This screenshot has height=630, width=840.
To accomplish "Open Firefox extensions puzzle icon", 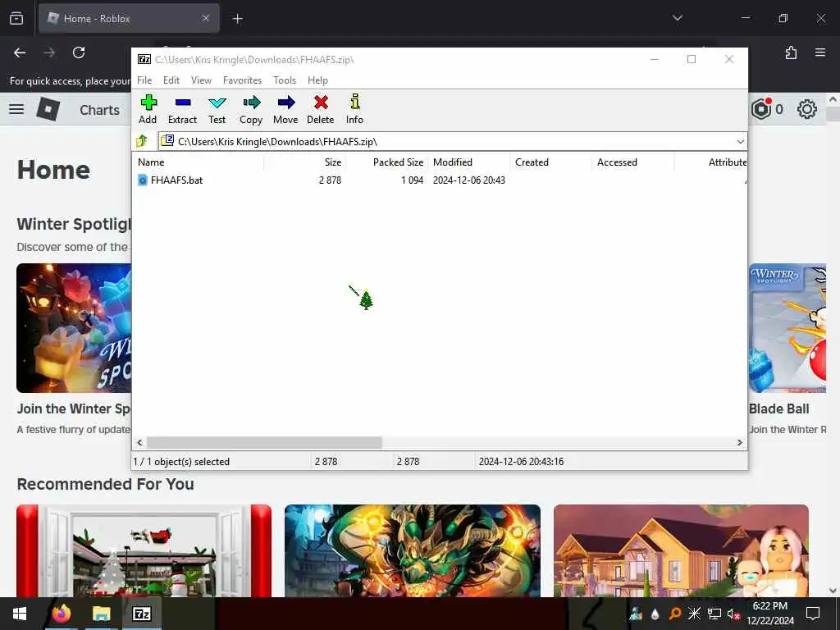I will [x=791, y=52].
